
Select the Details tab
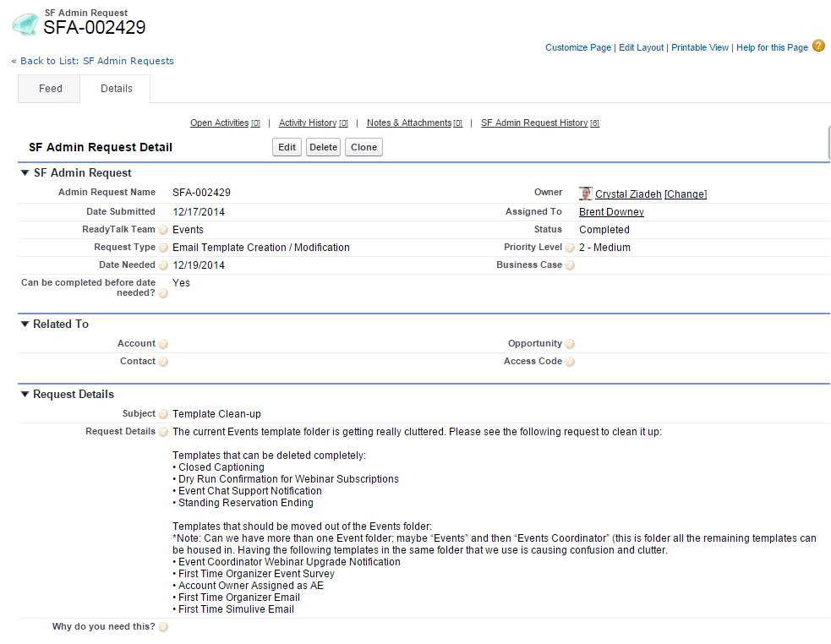116,89
